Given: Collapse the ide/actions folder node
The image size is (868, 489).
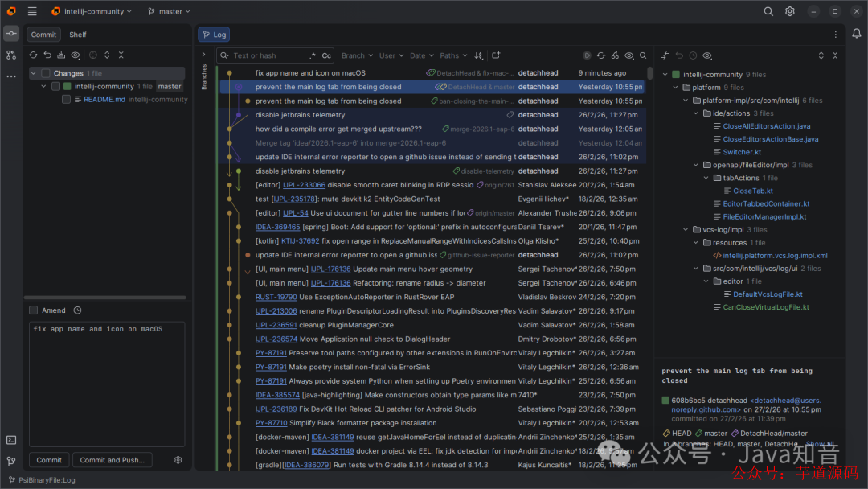Looking at the screenshot, I should pyautogui.click(x=696, y=113).
